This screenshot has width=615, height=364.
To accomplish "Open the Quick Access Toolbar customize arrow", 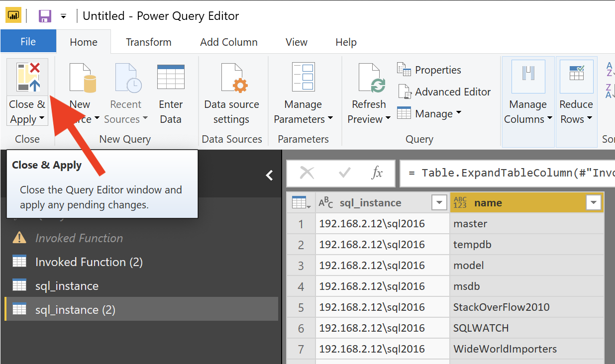I will (x=63, y=16).
